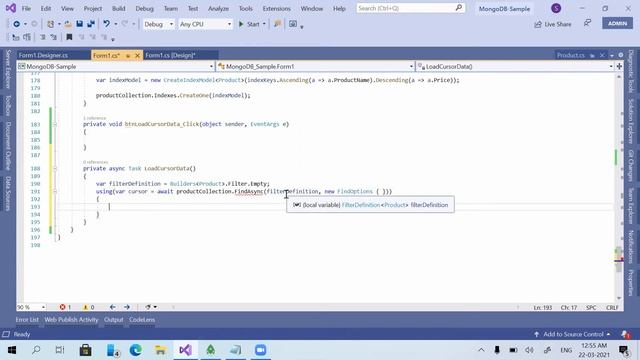Collapse the btnLoadCursorData_Click method outline
This screenshot has width=640, height=360.
tap(55, 124)
